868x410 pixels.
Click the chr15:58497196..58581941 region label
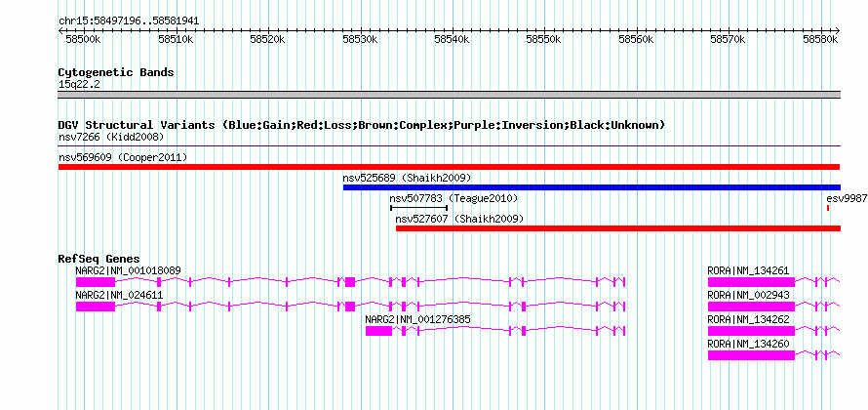pos(129,21)
